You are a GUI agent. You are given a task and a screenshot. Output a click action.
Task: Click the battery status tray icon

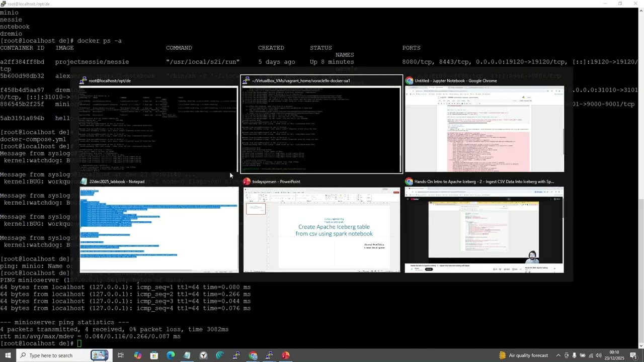(583, 355)
